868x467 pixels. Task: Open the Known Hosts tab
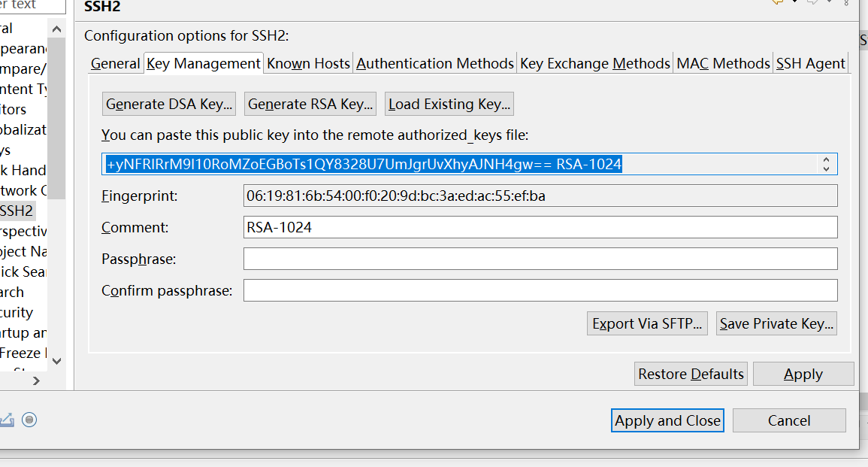tap(308, 64)
